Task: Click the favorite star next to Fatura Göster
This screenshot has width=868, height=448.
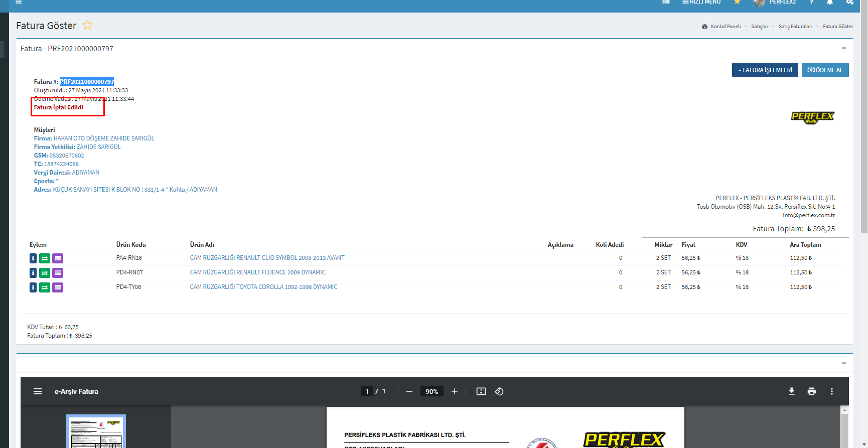Action: pyautogui.click(x=87, y=25)
